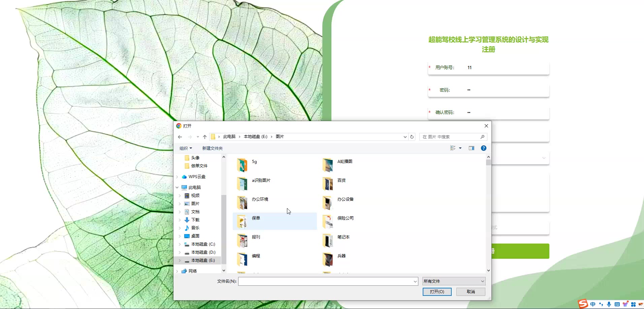Open the recent locations dropdown arrow
Image resolution: width=644 pixels, height=309 pixels.
tap(198, 137)
